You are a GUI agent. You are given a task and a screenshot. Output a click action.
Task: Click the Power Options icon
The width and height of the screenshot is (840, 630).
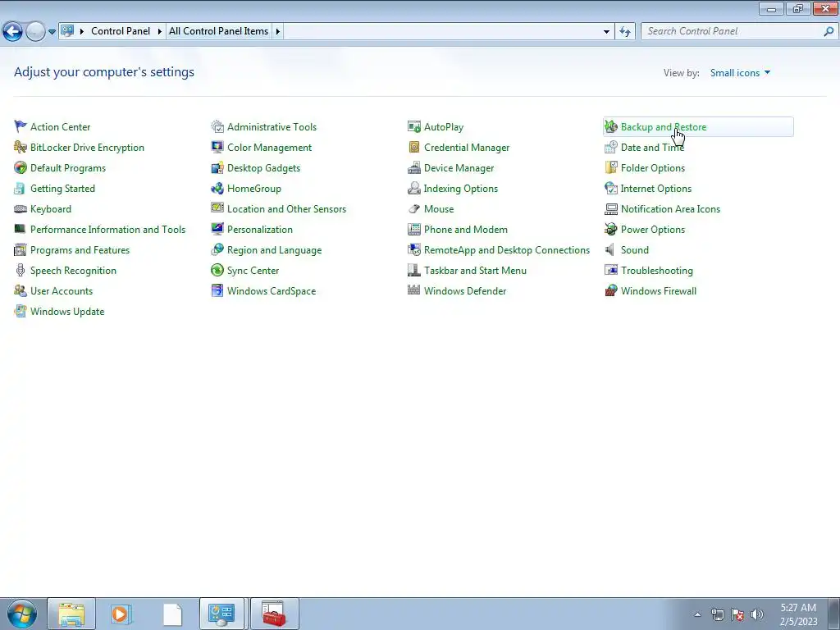610,230
